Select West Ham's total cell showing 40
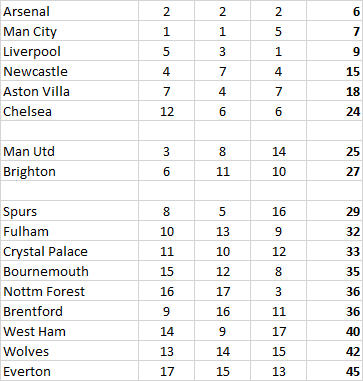 click(x=335, y=331)
